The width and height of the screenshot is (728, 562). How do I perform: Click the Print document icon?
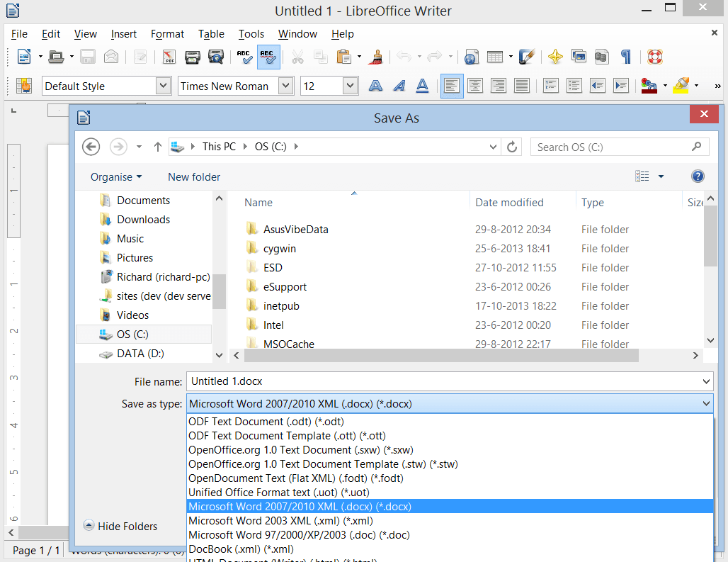[192, 57]
